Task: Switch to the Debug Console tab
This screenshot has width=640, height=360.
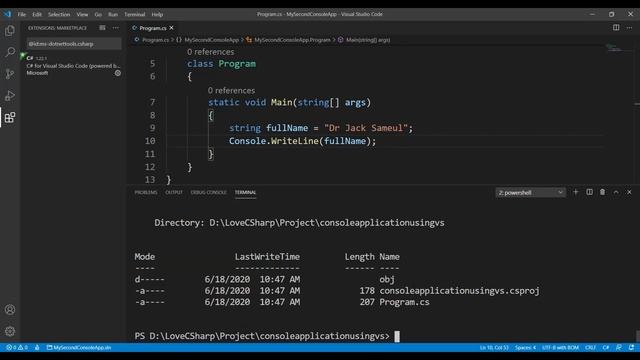Action: pos(208,192)
